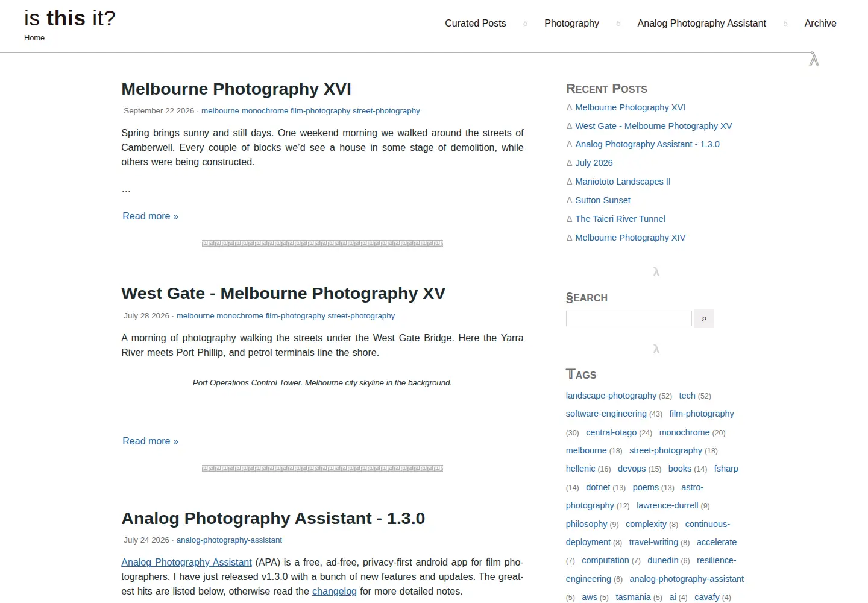Screen dimensions: 868x603
Task: Read more of the West Gate post
Action: [x=150, y=441]
